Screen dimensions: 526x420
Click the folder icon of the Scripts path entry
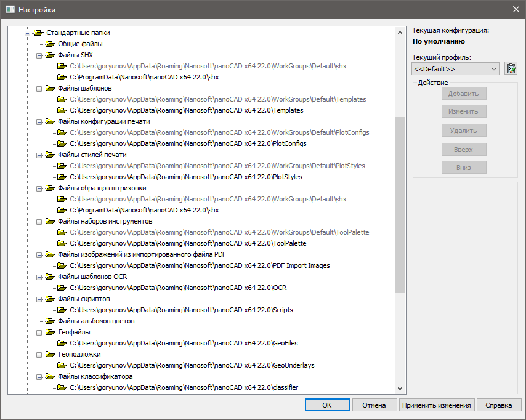pyautogui.click(x=62, y=310)
